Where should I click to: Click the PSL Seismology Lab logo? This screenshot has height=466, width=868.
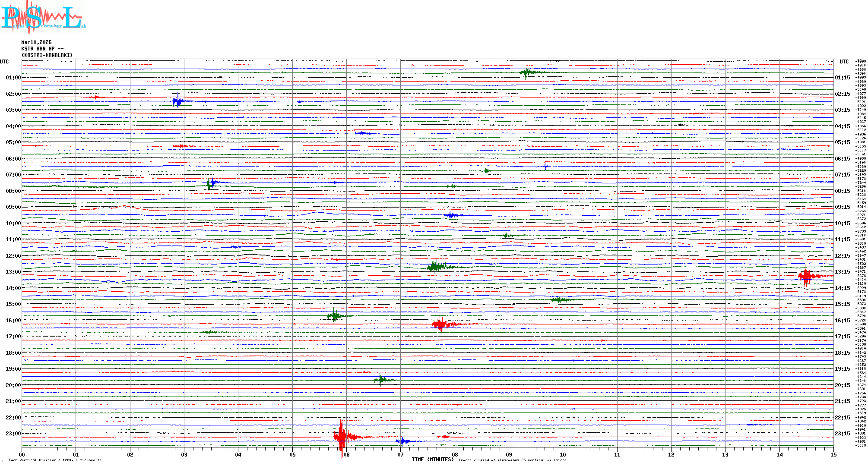42,18
